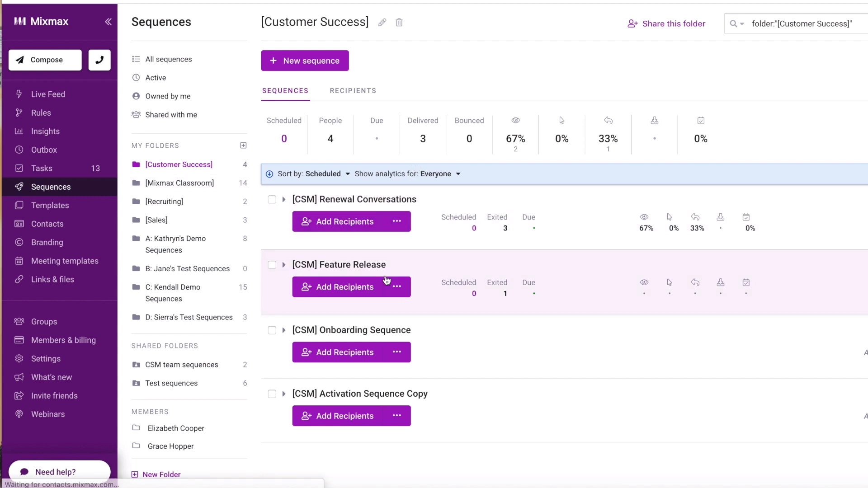Click the add folder plus icon in My Folders

click(243, 145)
